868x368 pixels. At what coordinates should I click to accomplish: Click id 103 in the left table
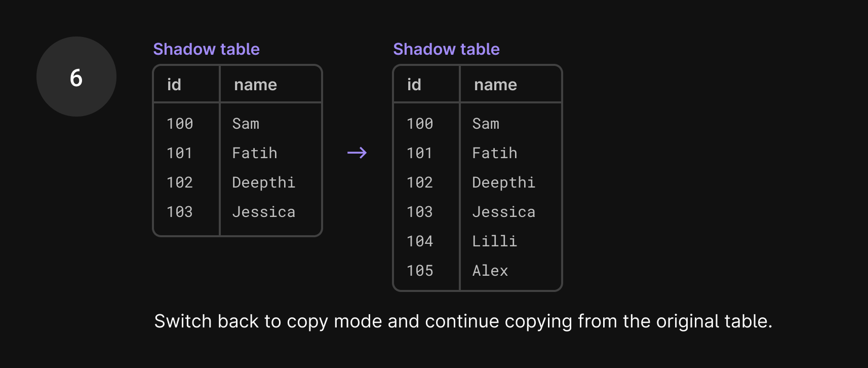pos(180,211)
